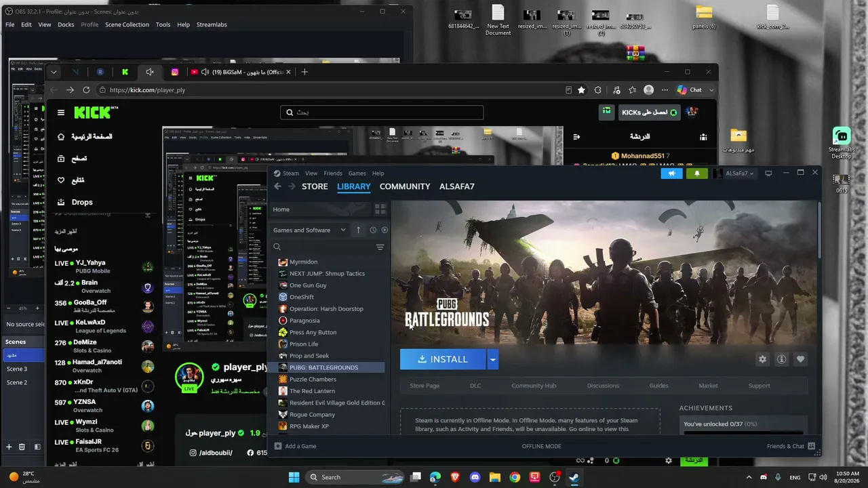Open Steam library advanced filter options

(380, 247)
